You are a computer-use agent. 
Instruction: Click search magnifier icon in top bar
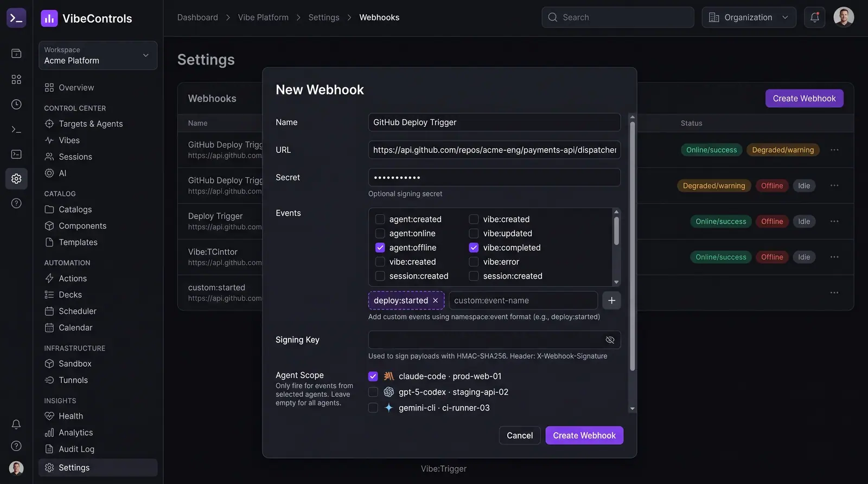click(553, 17)
